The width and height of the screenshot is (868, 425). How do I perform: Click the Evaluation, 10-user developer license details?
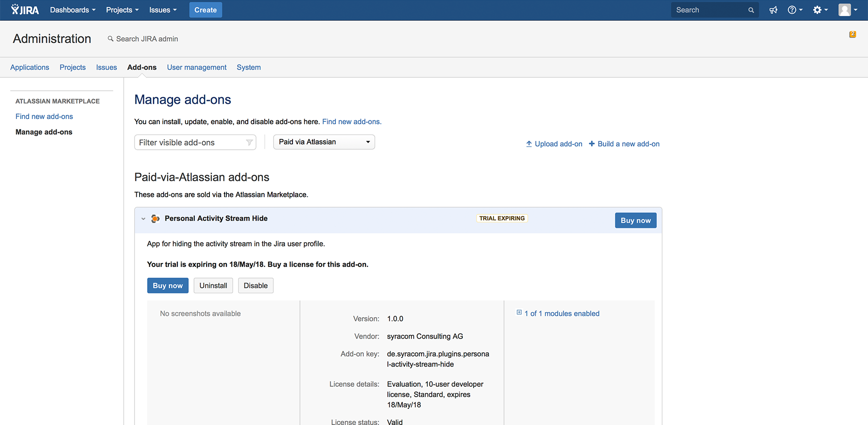[435, 395]
